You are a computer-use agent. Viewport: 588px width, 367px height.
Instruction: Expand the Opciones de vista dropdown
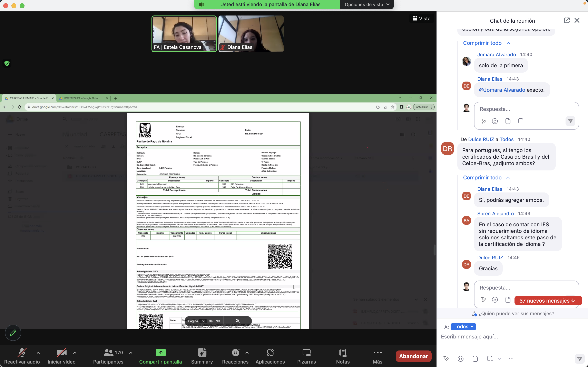[367, 4]
